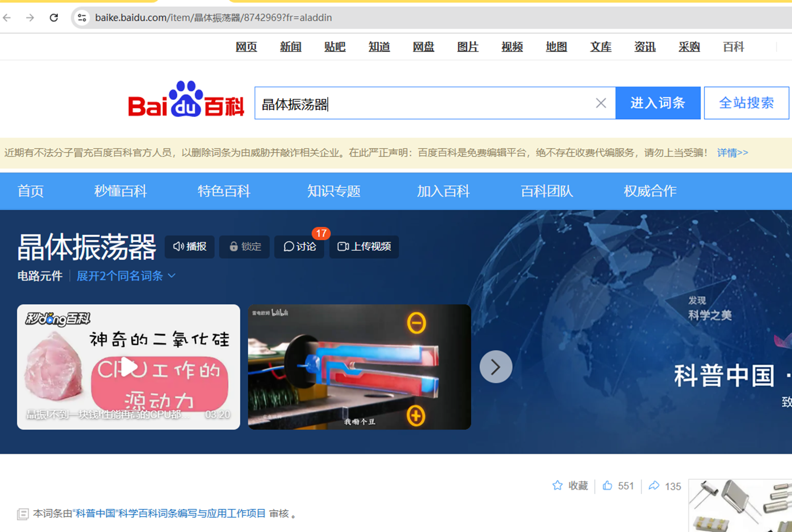Open the 文库 link in top navigation
Screen dimensions: 792x532
click(601, 47)
